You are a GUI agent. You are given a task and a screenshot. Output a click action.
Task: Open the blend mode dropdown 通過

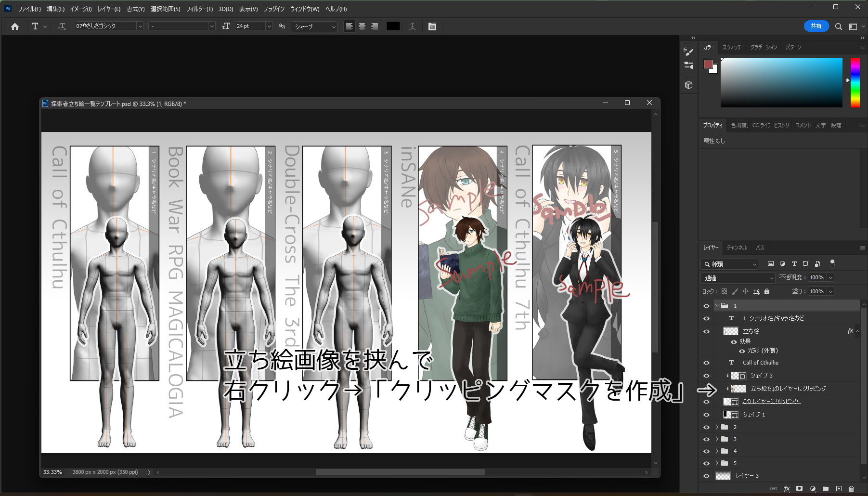(x=737, y=277)
